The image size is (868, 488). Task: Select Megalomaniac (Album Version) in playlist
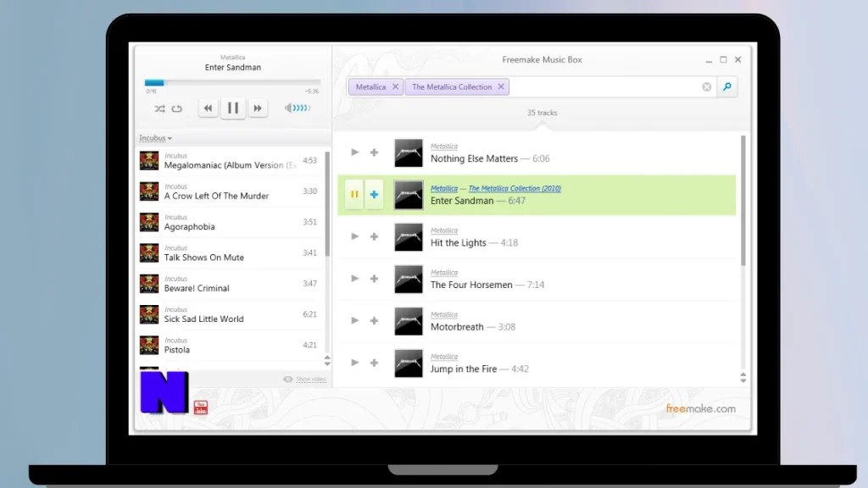pyautogui.click(x=230, y=160)
